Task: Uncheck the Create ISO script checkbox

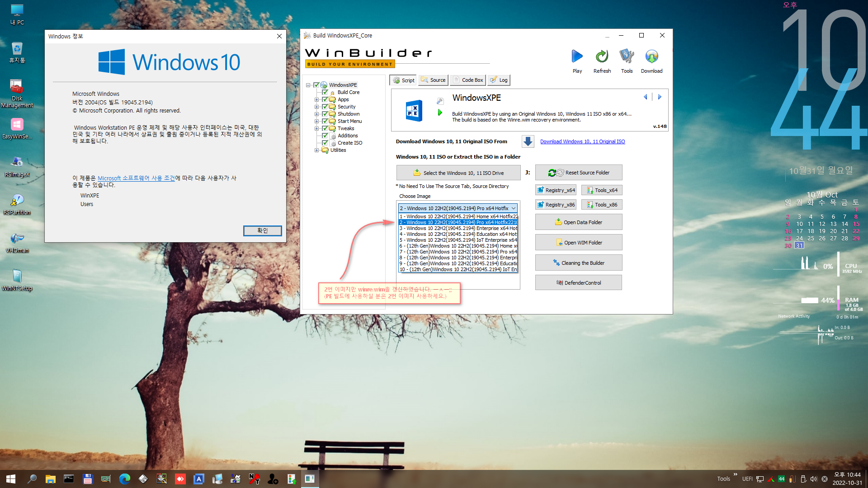Action: pos(325,143)
